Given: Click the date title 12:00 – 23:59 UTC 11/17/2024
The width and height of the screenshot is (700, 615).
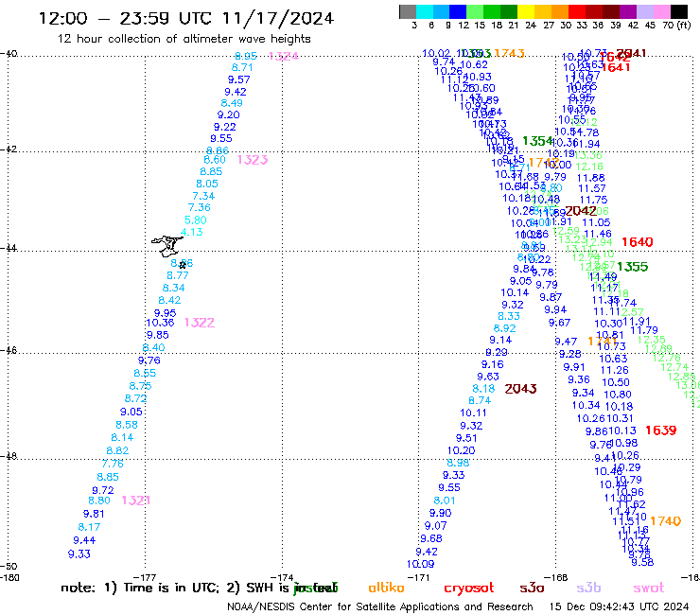Looking at the screenshot, I should [186, 18].
